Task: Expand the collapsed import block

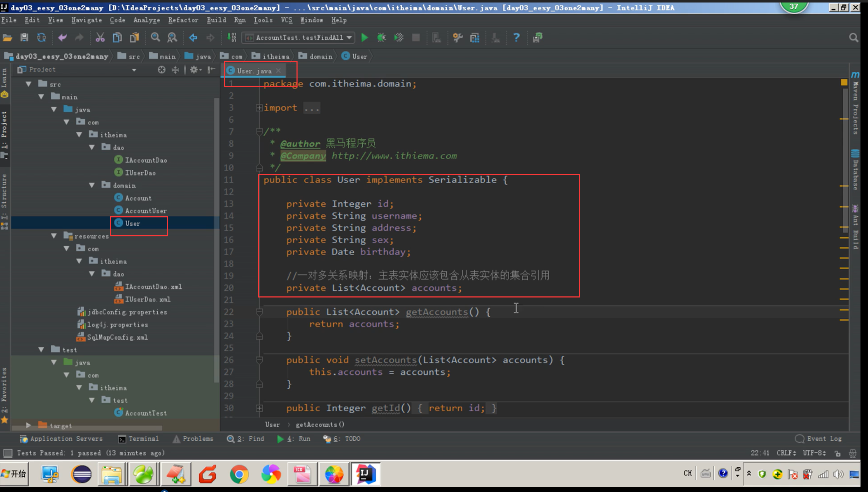Action: click(259, 108)
